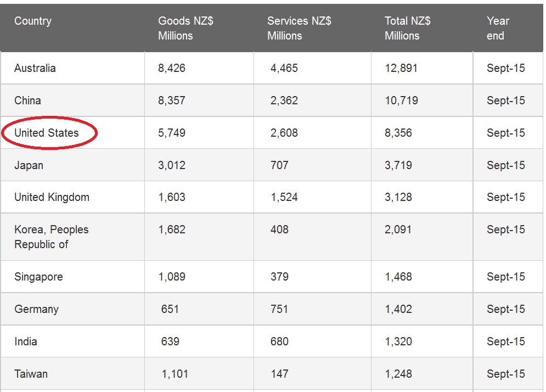Select Korea, Peoples Republic of cell
This screenshot has height=392, width=546.
point(51,237)
